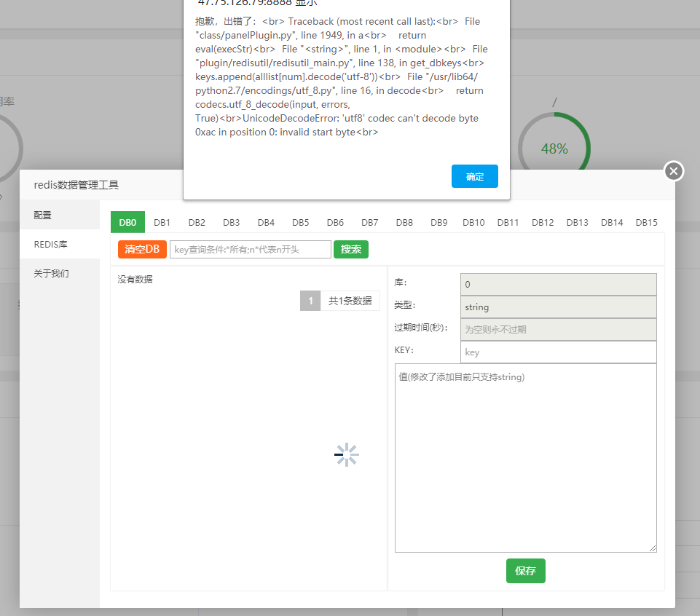The image size is (700, 616).
Task: Switch to the DB1 tab
Action: point(162,222)
